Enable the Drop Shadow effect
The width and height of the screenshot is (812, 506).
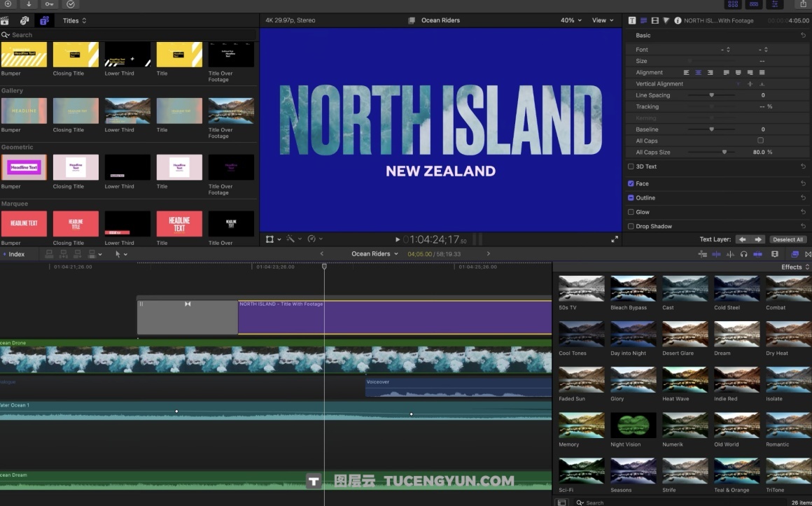click(x=631, y=226)
